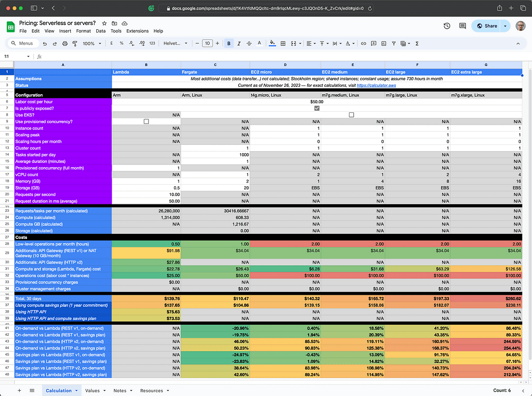The width and height of the screenshot is (532, 396).
Task: Open more number formats 123
Action: click(152, 44)
